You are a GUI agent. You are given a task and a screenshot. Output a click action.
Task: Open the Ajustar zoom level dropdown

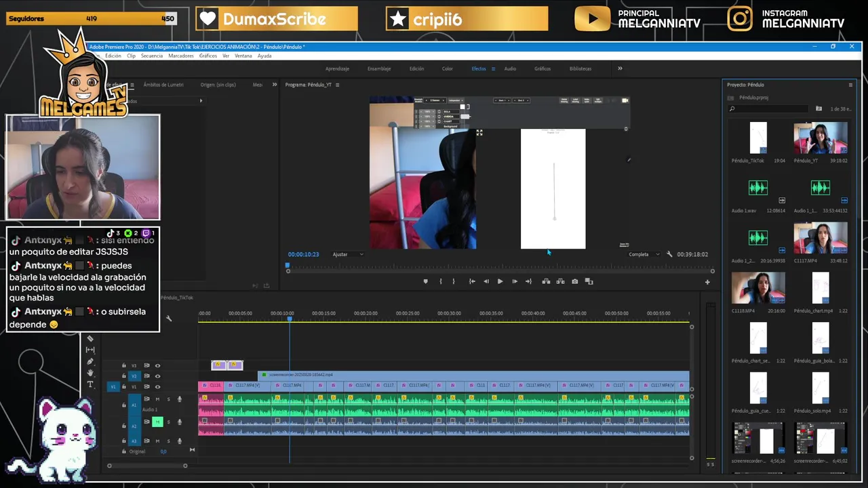point(348,254)
